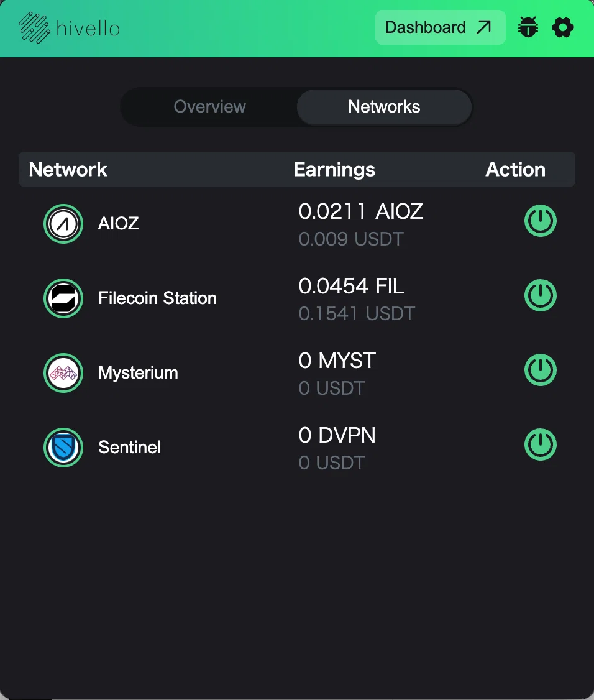The image size is (594, 700).
Task: Click the Network column header
Action: (x=68, y=169)
